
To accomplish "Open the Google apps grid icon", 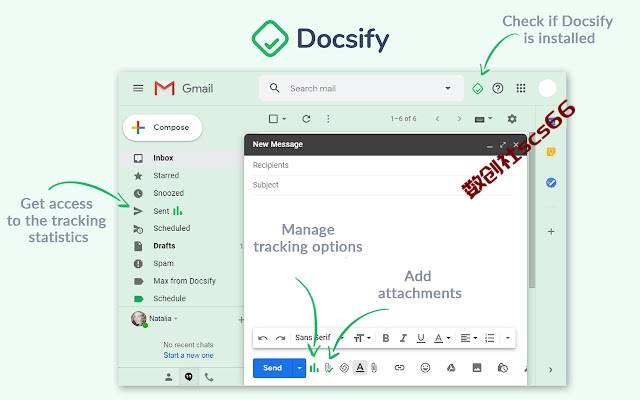I will tap(521, 88).
